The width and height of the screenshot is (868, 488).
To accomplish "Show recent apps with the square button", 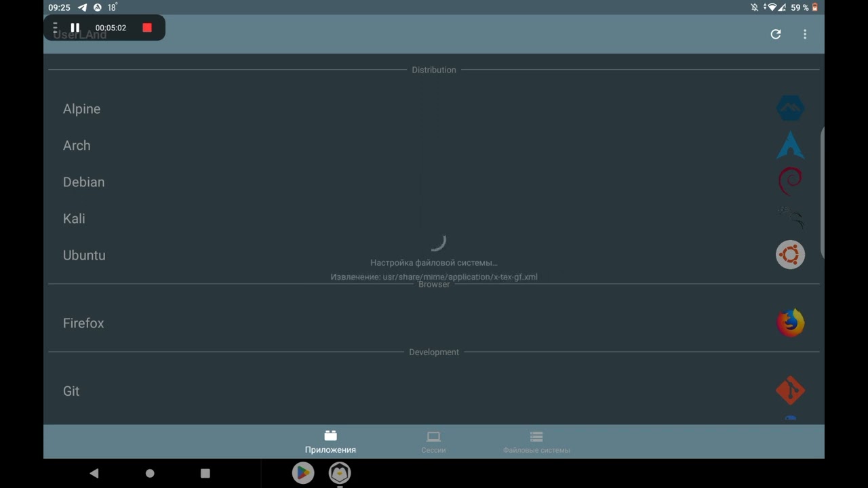I will point(205,473).
